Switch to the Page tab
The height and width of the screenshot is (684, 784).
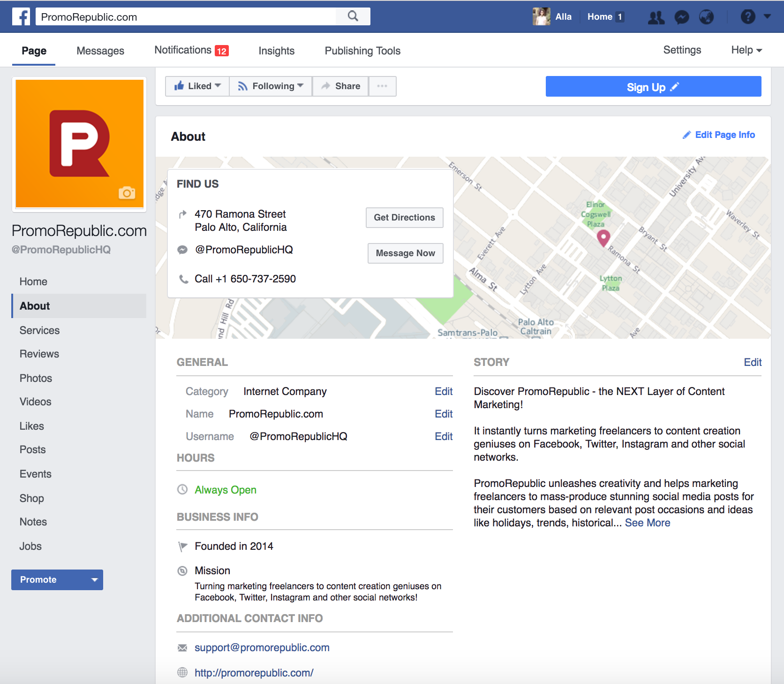click(34, 51)
